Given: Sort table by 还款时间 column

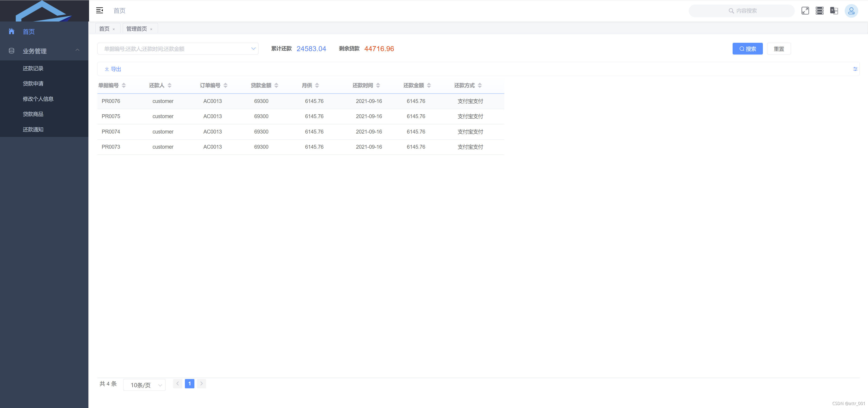Looking at the screenshot, I should [x=378, y=85].
